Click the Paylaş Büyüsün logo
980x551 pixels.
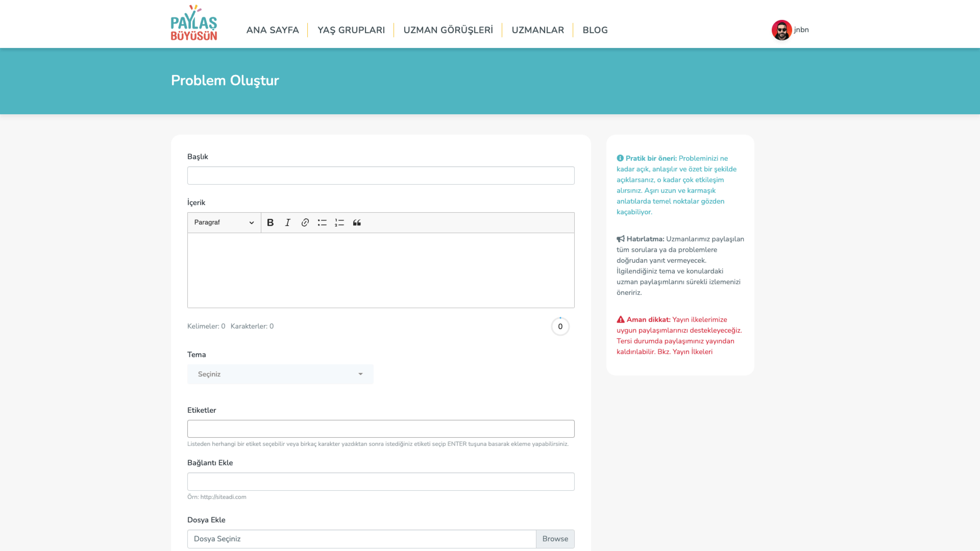click(x=194, y=23)
